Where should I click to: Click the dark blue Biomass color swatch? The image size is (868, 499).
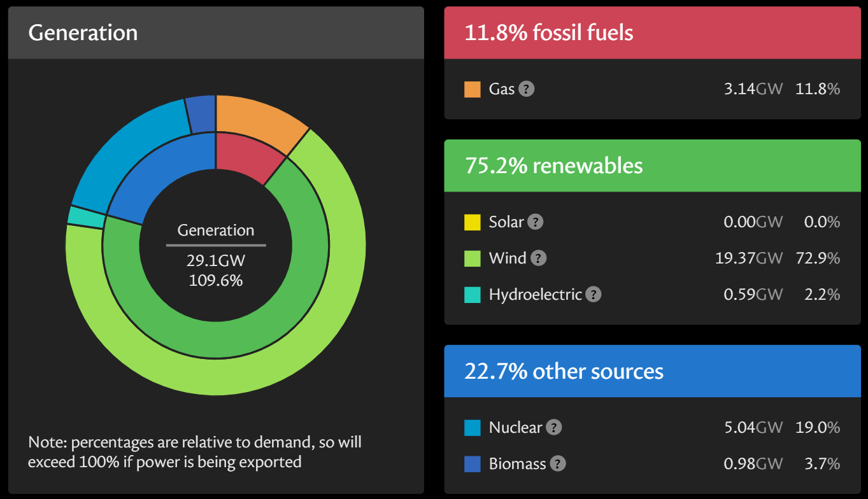[x=473, y=464]
